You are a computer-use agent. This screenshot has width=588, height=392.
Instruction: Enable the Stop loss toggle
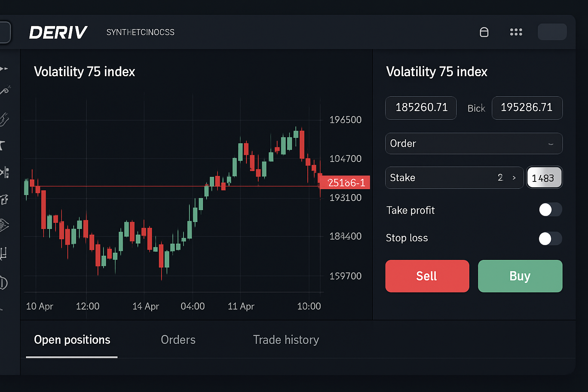click(550, 238)
